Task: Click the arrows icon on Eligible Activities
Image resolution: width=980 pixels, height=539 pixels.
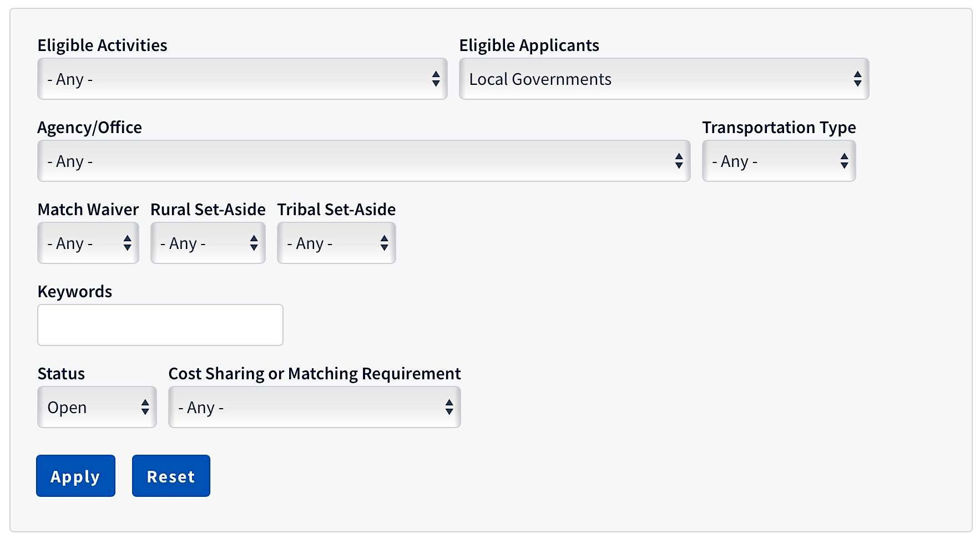Action: pos(436,79)
